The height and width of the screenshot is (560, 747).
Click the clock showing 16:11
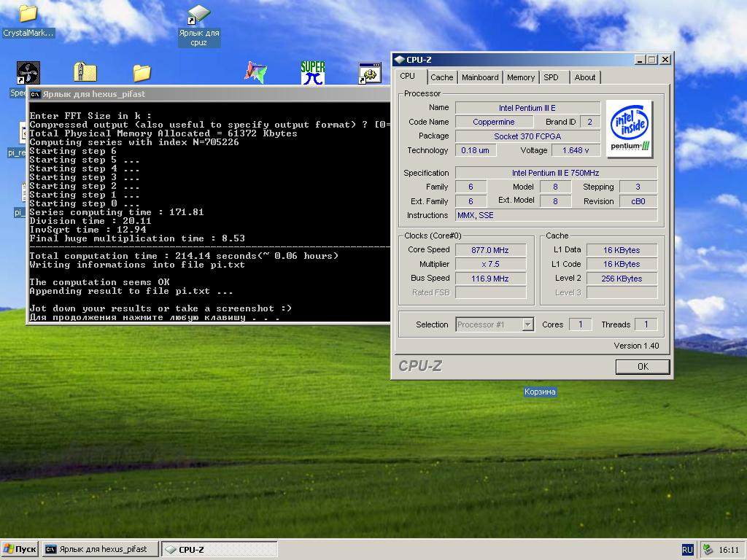pos(729,550)
